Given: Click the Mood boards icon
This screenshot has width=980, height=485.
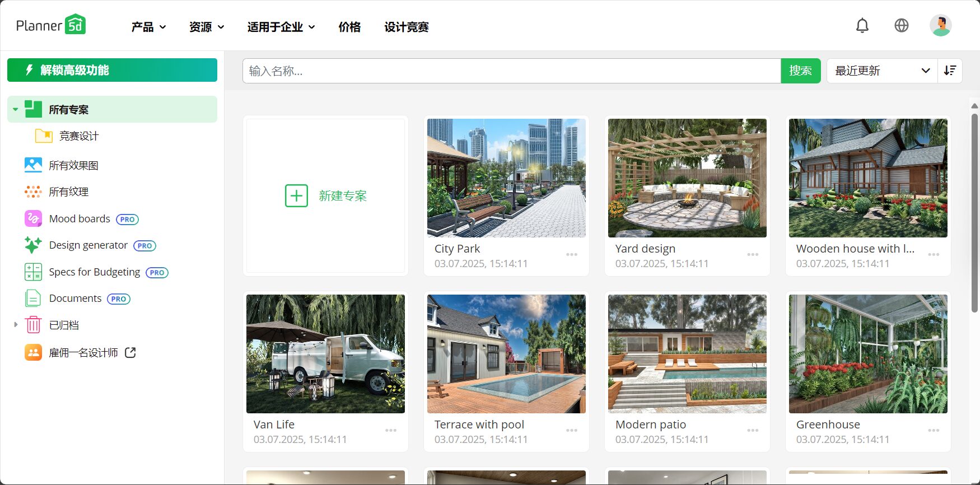Looking at the screenshot, I should (x=33, y=218).
